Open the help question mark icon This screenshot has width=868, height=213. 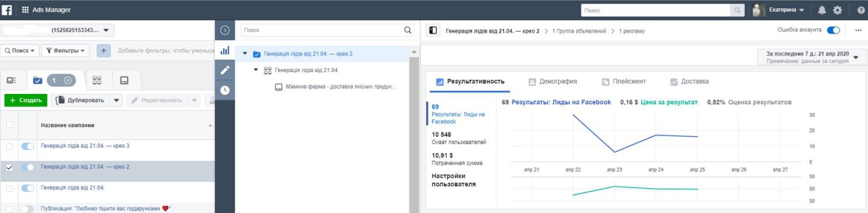861,10
